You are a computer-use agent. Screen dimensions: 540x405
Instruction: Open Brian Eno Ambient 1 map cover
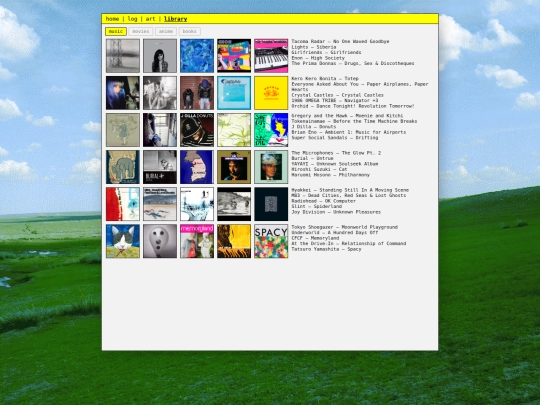234,130
